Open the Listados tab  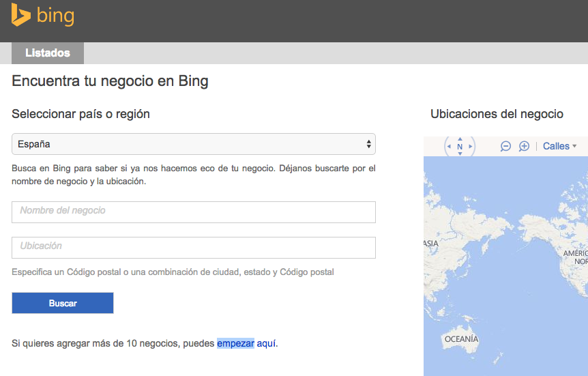(x=48, y=53)
